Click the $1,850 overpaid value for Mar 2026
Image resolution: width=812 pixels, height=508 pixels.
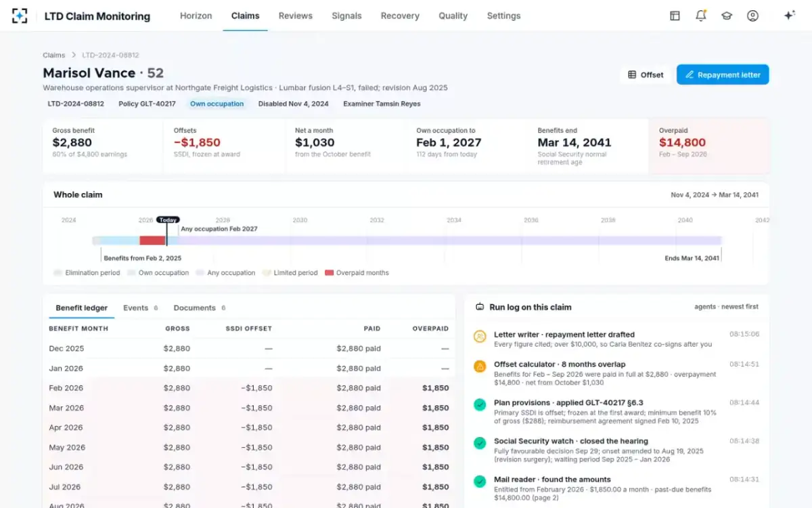click(x=435, y=408)
